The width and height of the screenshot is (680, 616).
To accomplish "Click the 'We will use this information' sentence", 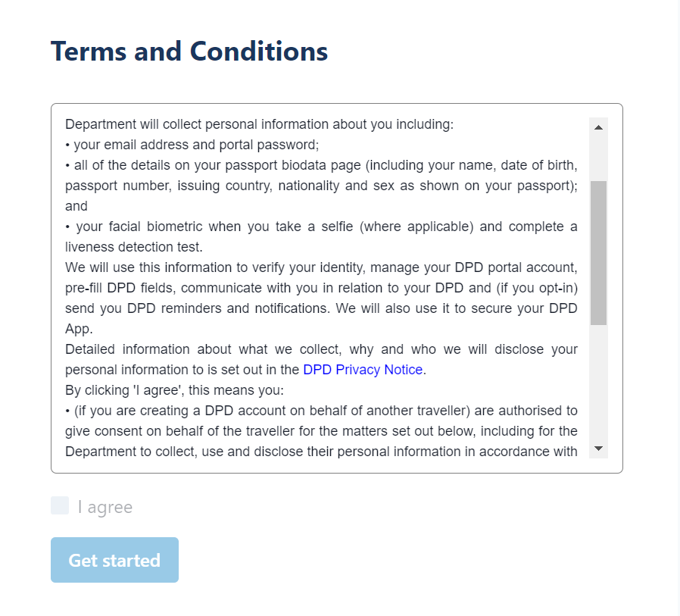I will coord(321,298).
